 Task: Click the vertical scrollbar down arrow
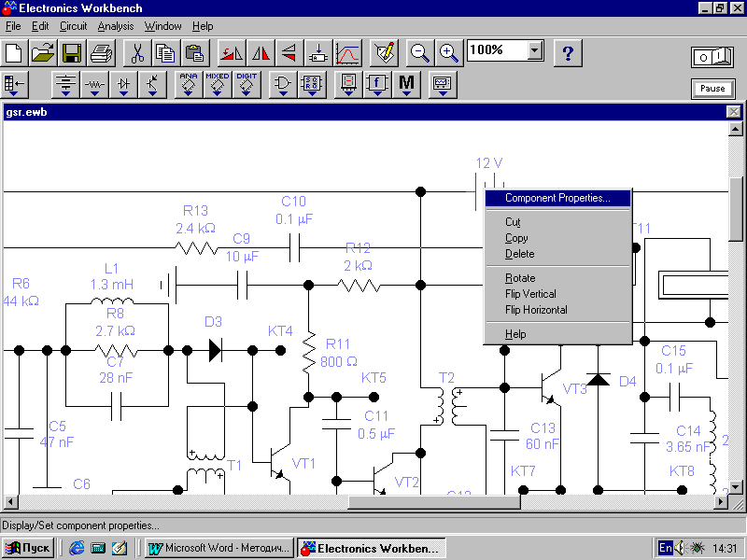tap(736, 487)
